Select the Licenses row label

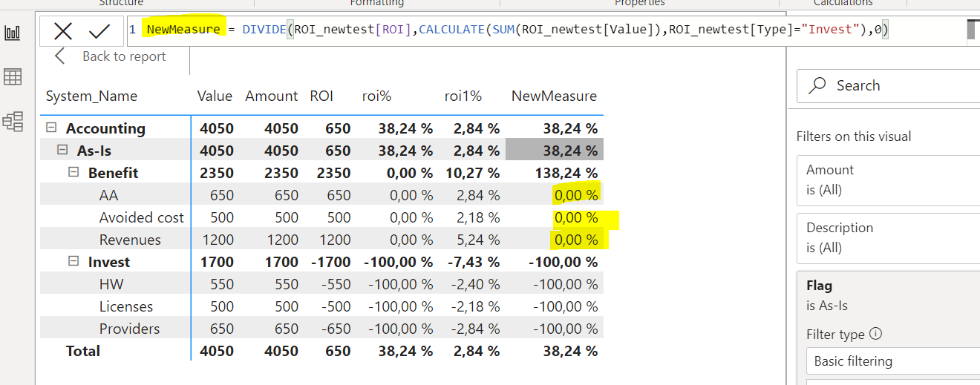click(x=126, y=306)
